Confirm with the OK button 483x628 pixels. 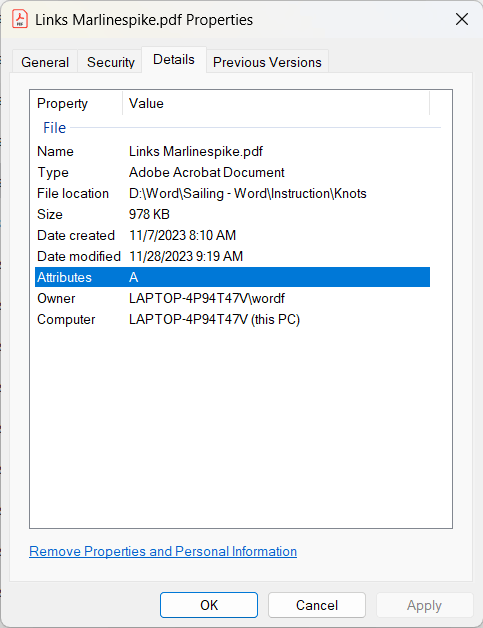click(x=209, y=605)
